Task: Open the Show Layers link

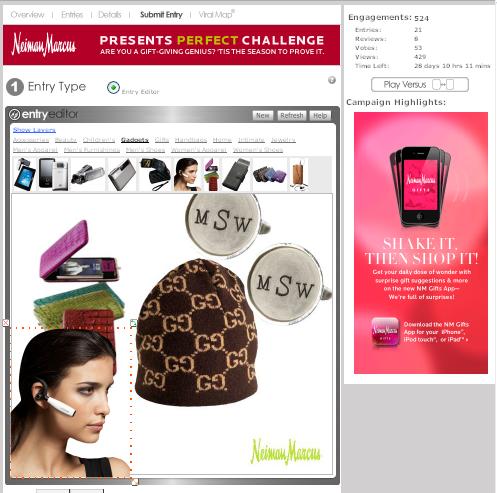Action: (34, 130)
